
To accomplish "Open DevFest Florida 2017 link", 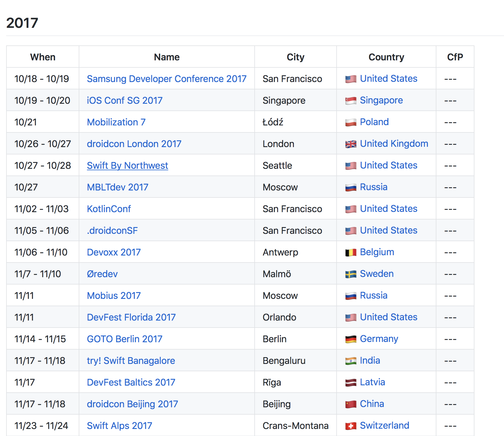I will tap(131, 317).
